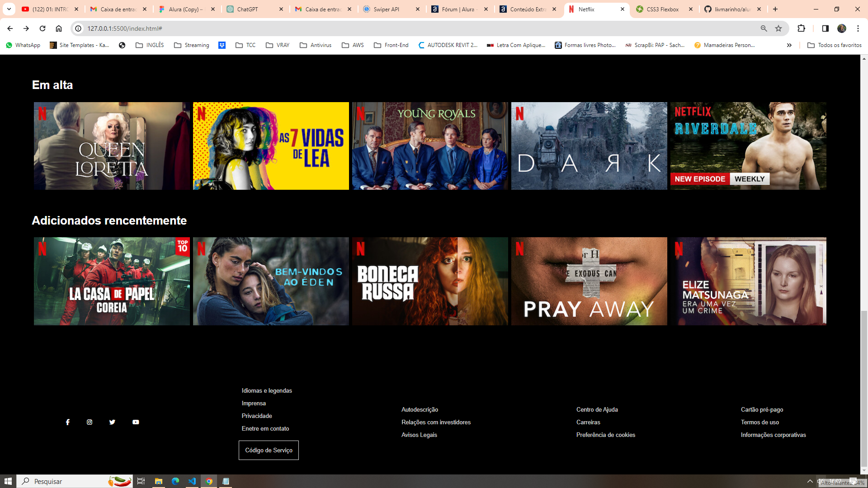This screenshot has width=868, height=488.
Task: Click the Pesquisar taskbar search box
Action: tap(75, 481)
